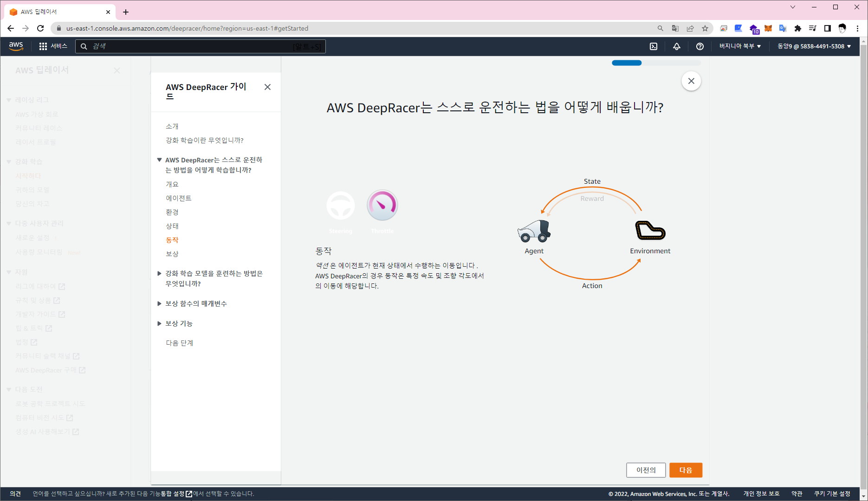Expand the '보상 함수의 매개변수' section
868x501 pixels.
tap(159, 304)
